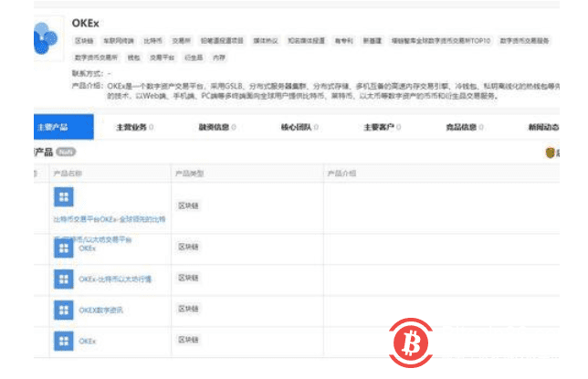
Task: Open product icon in OKEX数字资讯 row
Action: (x=64, y=310)
